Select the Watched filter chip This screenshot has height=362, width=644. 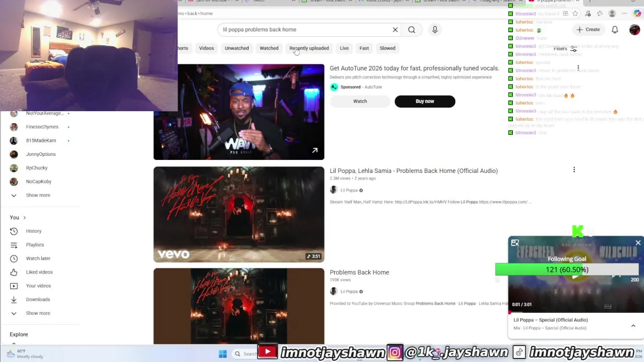point(269,48)
